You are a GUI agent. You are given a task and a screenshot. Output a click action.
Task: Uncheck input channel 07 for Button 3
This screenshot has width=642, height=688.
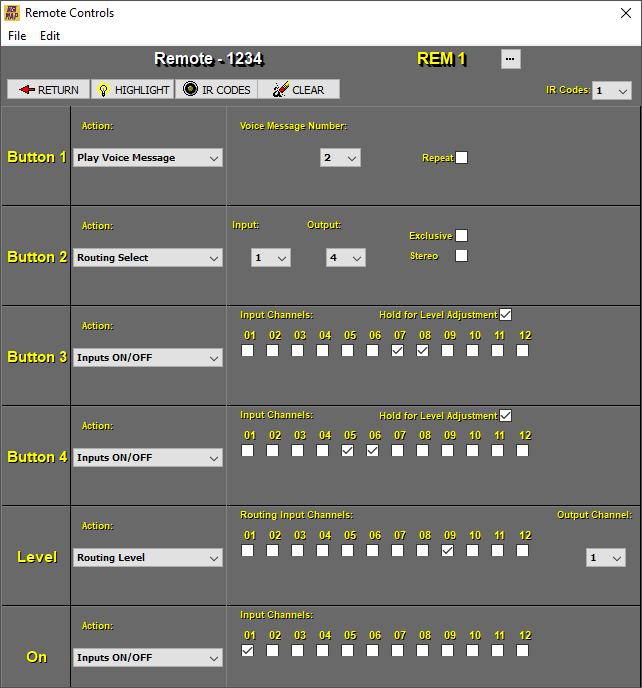click(397, 351)
